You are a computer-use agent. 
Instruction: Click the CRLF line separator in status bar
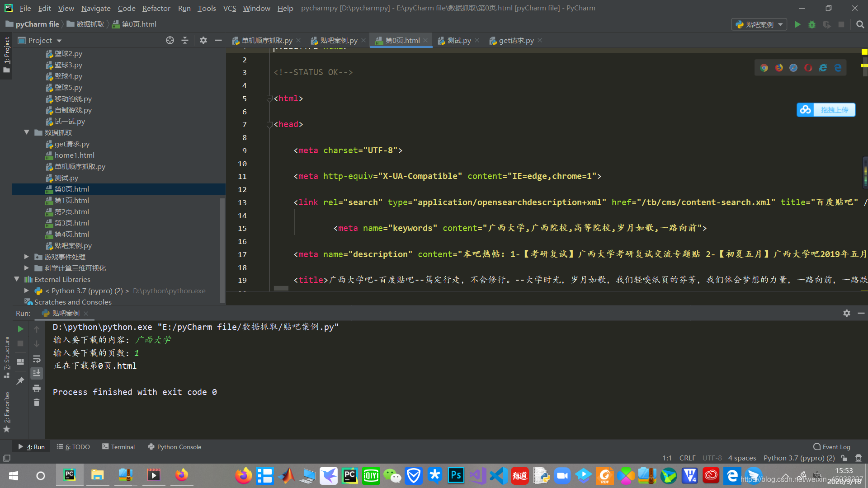(x=687, y=458)
